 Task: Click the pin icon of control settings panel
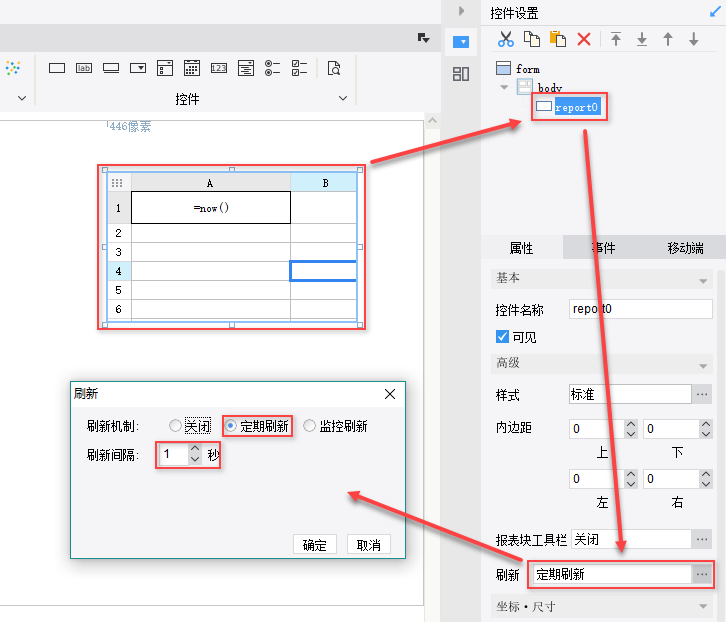click(x=715, y=12)
